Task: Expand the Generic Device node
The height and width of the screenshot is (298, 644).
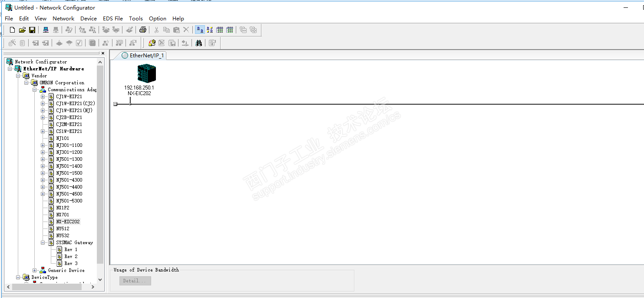Action: click(x=35, y=270)
